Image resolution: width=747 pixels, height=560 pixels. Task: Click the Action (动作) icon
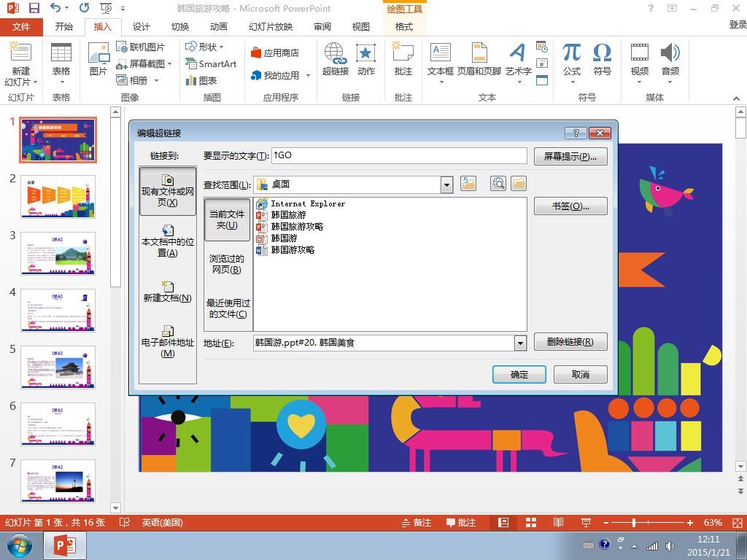(x=366, y=60)
